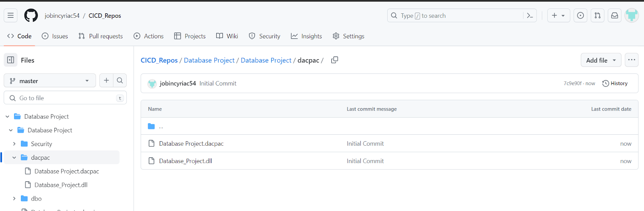This screenshot has height=211, width=644.
Task: Open the three-dots more options menu
Action: click(x=632, y=60)
